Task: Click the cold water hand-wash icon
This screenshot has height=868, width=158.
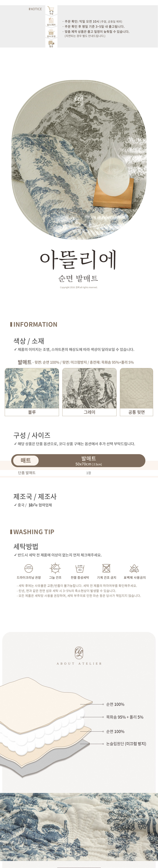Action: (80, 568)
